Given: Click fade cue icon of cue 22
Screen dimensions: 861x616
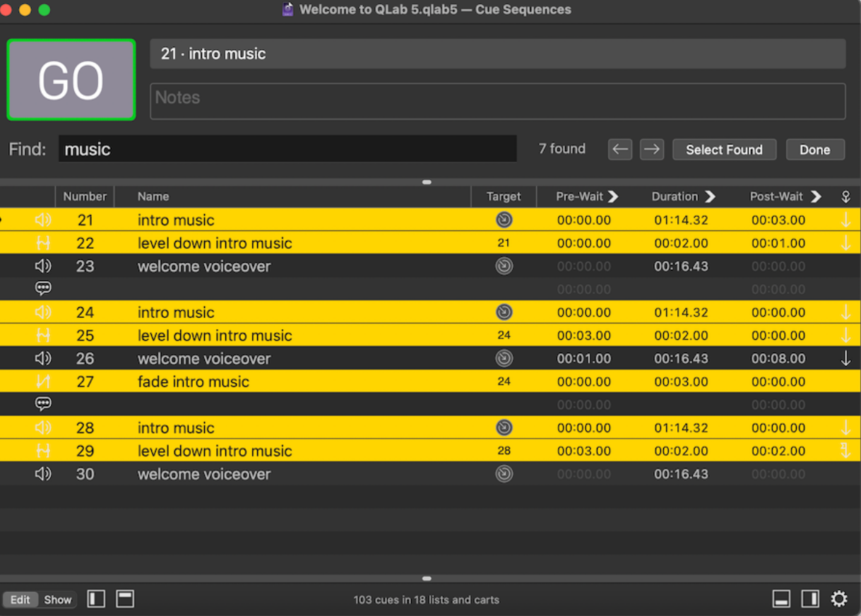Looking at the screenshot, I should tap(43, 243).
